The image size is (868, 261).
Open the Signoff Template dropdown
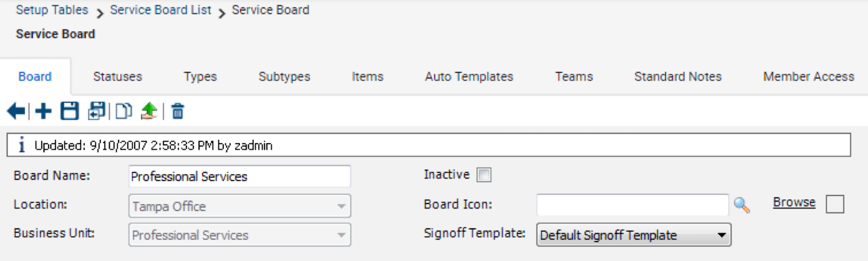[x=634, y=235]
